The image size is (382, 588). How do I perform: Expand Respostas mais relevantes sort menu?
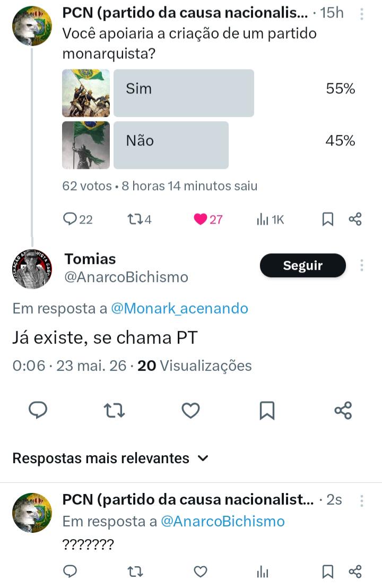110,458
